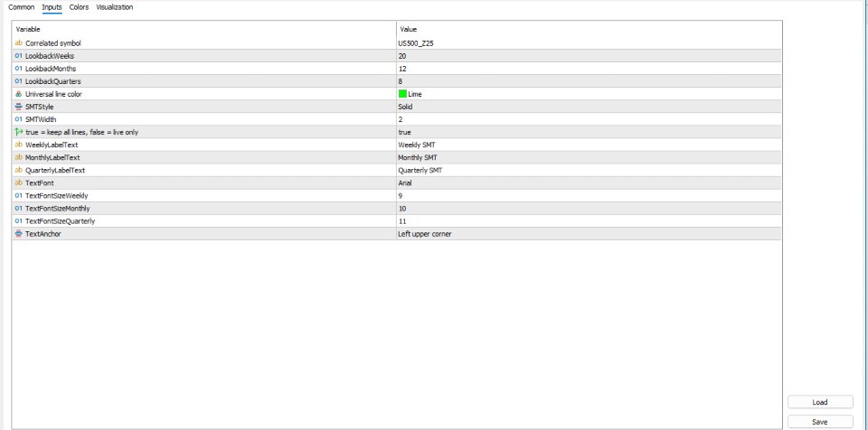Viewport: 868px width, 430px height.
Task: Click the Universal line color icon
Action: (19, 94)
